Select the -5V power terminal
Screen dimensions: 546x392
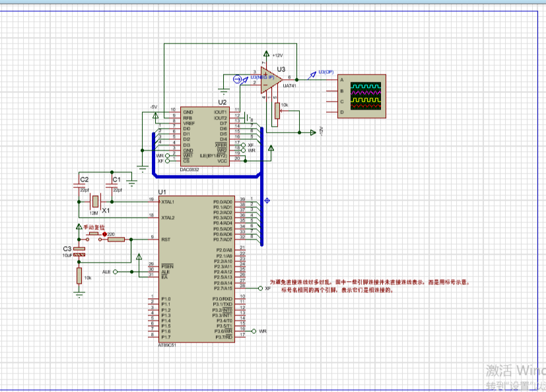(x=156, y=115)
